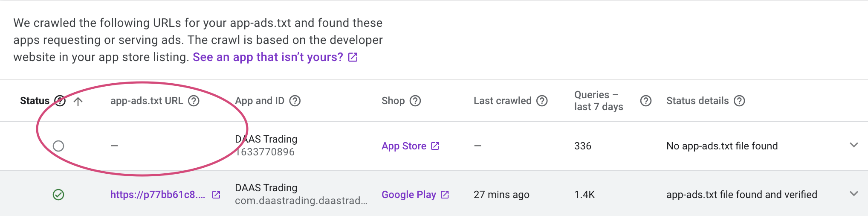This screenshot has width=868, height=216.
Task: Click 'No app-ads.txt file found' status text
Action: 722,146
